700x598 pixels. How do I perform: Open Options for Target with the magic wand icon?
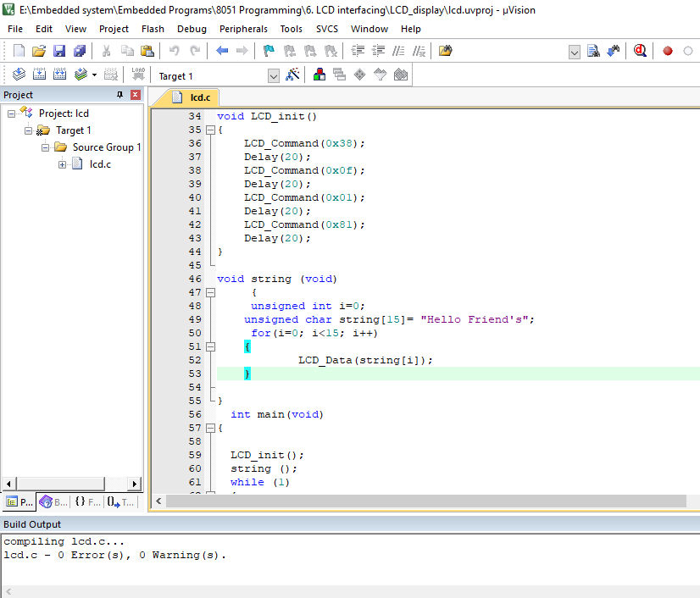pyautogui.click(x=292, y=74)
